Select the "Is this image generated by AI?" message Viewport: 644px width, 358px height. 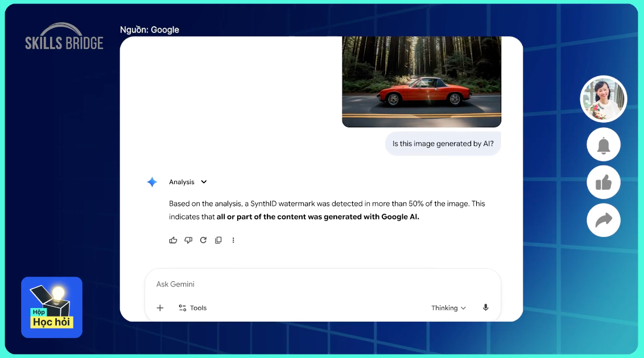click(x=443, y=144)
